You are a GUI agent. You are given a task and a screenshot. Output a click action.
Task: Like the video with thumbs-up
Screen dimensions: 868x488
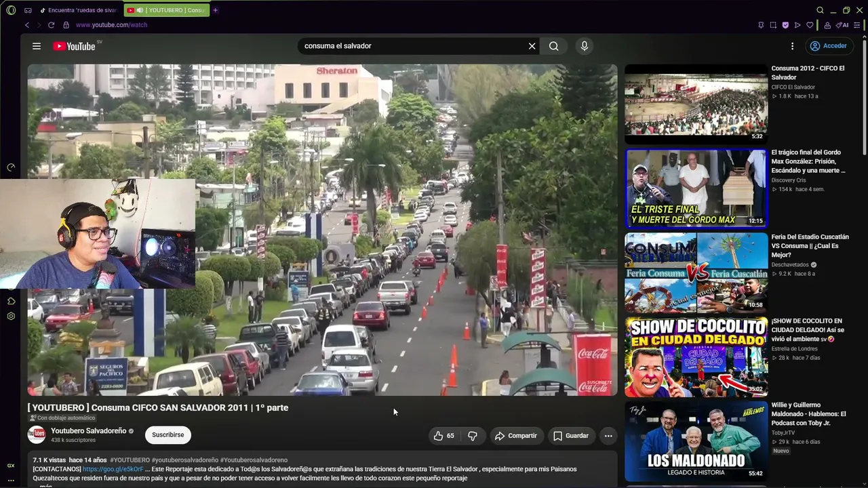444,436
